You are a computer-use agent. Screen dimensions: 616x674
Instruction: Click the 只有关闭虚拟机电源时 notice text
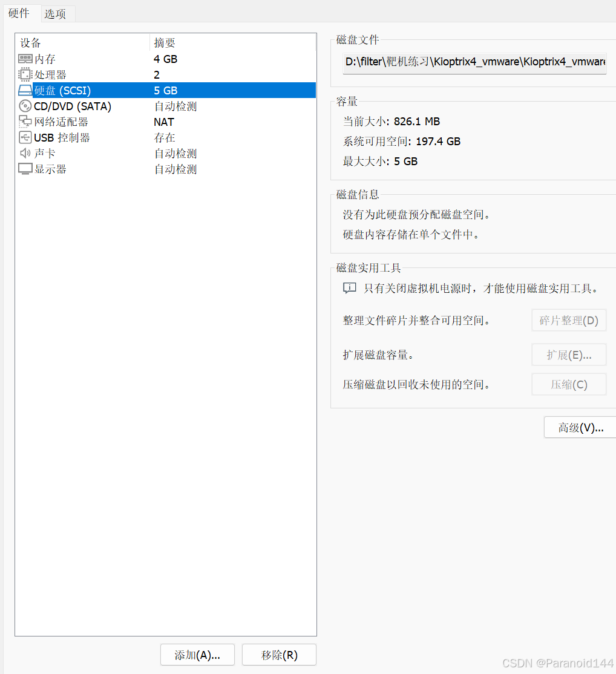[x=482, y=289]
